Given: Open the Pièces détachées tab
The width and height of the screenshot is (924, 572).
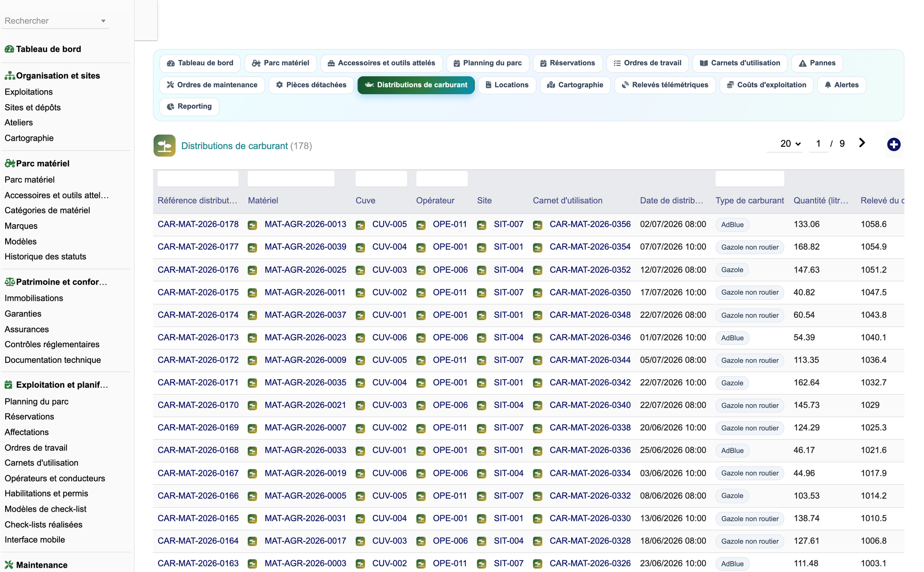Looking at the screenshot, I should tap(311, 85).
